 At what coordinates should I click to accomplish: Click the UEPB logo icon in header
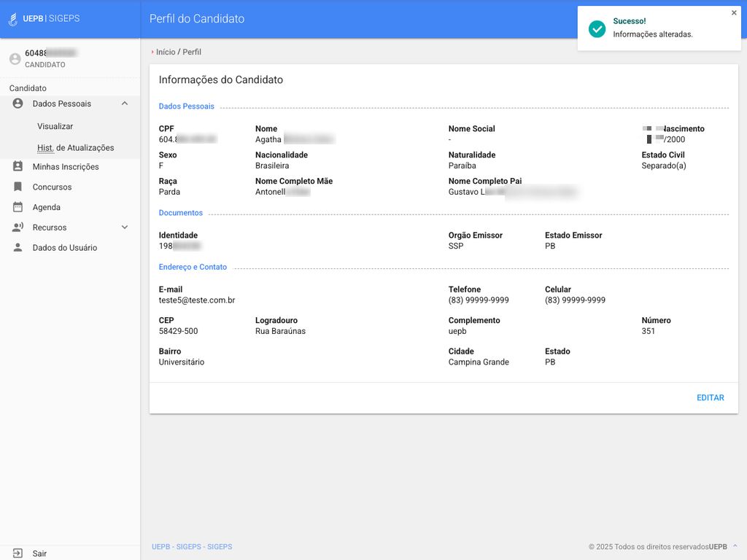click(x=13, y=19)
